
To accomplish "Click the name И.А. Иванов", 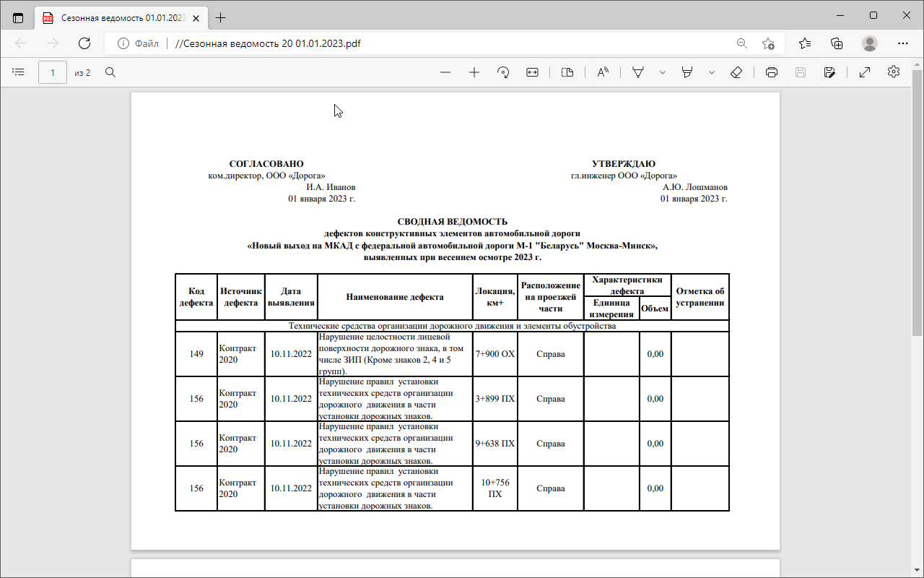I will click(331, 186).
